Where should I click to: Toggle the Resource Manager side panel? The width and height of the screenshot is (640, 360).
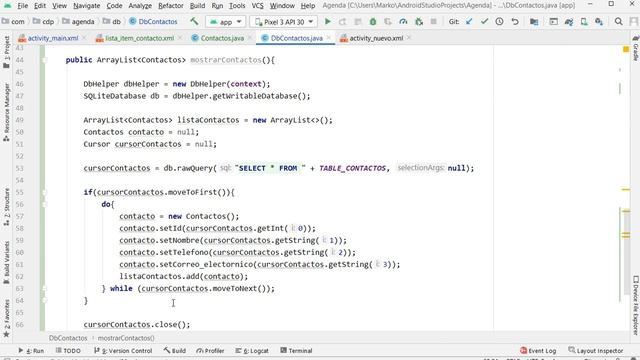[x=7, y=112]
